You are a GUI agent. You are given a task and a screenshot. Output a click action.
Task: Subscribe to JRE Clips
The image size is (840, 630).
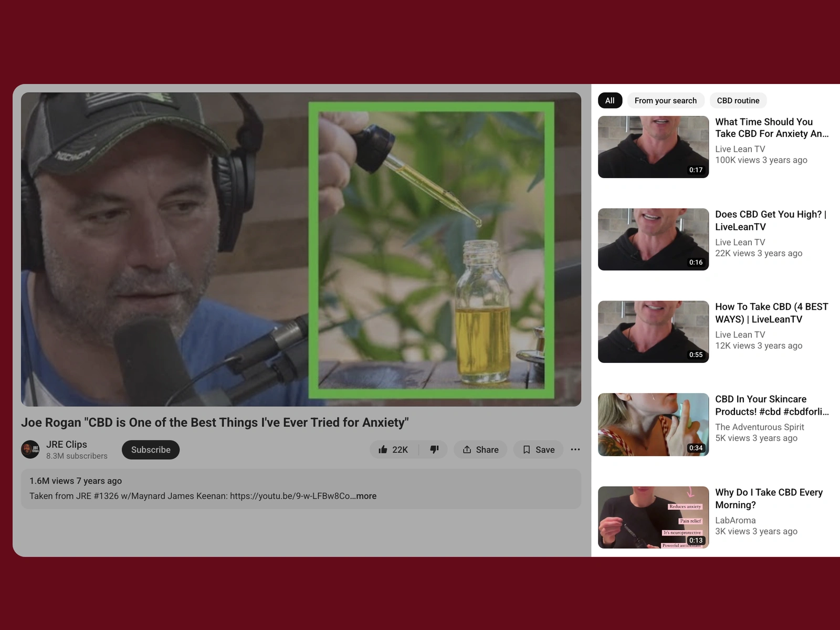[151, 450]
